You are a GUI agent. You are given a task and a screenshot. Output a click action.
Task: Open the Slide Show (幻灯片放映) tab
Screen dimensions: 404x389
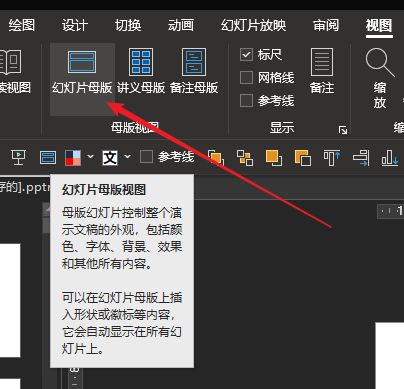tap(253, 25)
